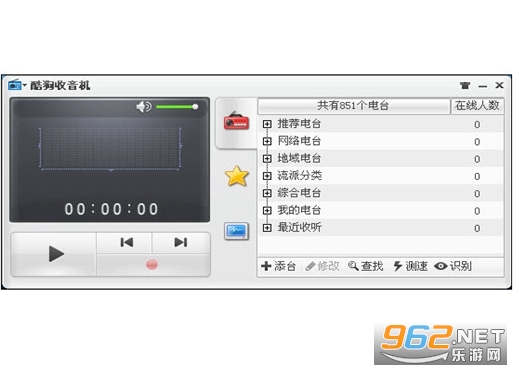
Task: Click the 识别 identify button
Action: (x=453, y=266)
